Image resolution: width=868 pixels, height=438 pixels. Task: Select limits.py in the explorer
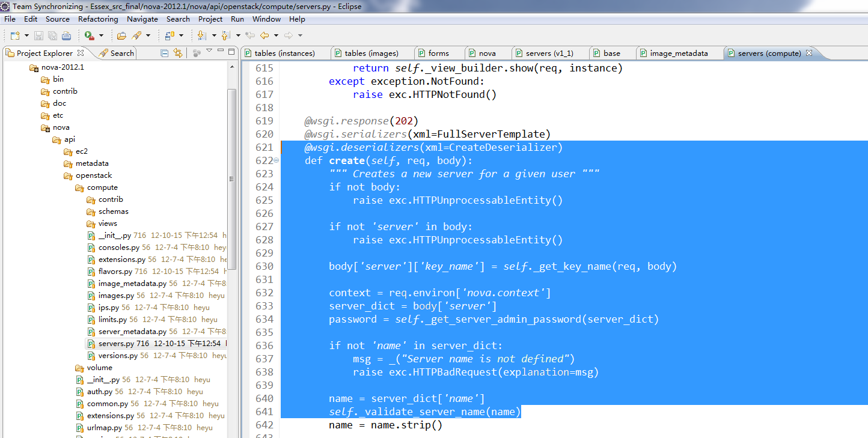point(112,320)
